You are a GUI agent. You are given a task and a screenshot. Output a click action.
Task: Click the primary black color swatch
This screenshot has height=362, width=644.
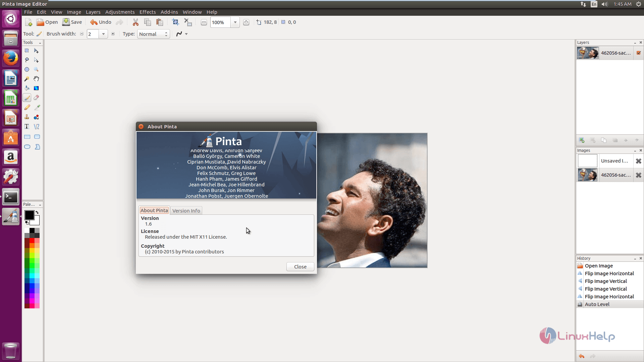coord(29,215)
